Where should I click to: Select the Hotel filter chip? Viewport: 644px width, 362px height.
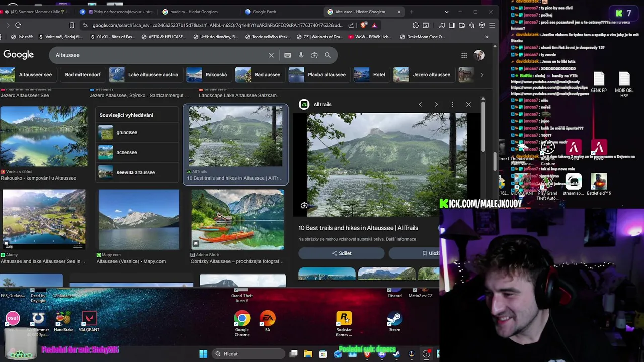(x=371, y=75)
